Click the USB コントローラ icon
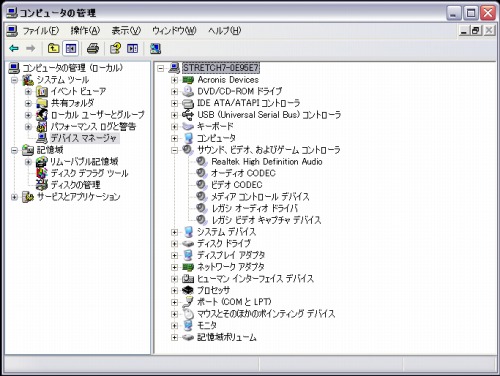The width and height of the screenshot is (500, 376). pyautogui.click(x=188, y=115)
